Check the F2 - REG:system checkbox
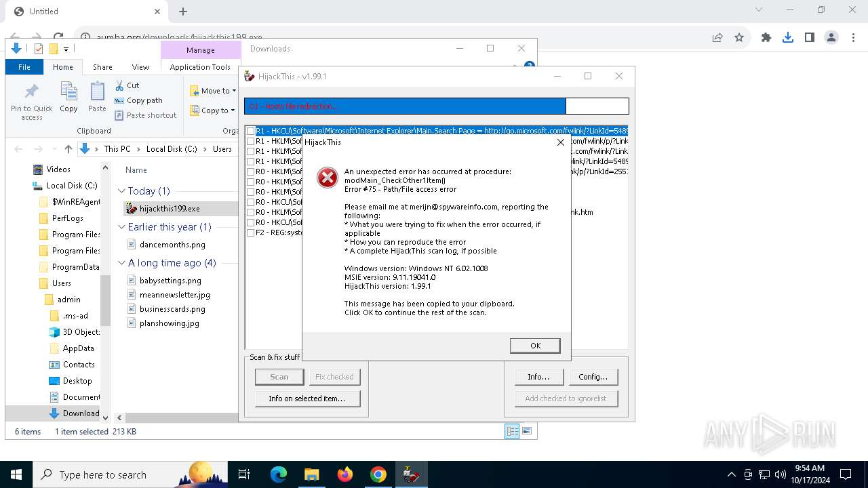Image resolution: width=868 pixels, height=488 pixels. coord(251,232)
